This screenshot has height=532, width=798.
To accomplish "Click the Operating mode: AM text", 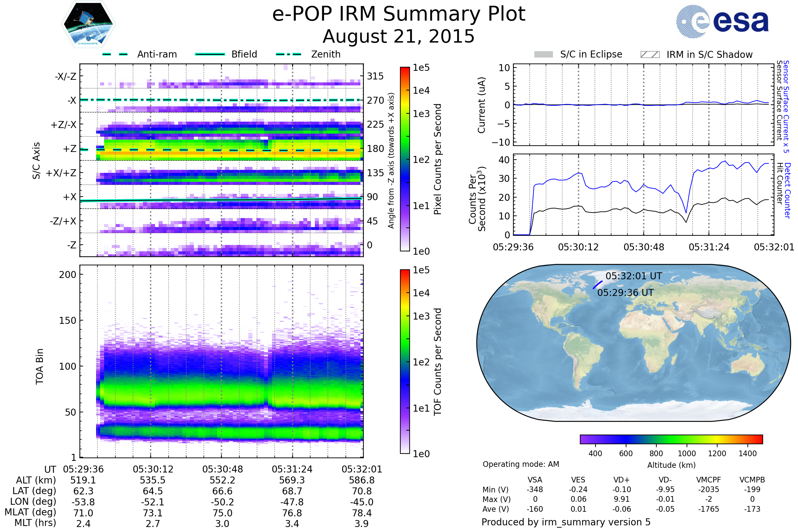I will (521, 464).
